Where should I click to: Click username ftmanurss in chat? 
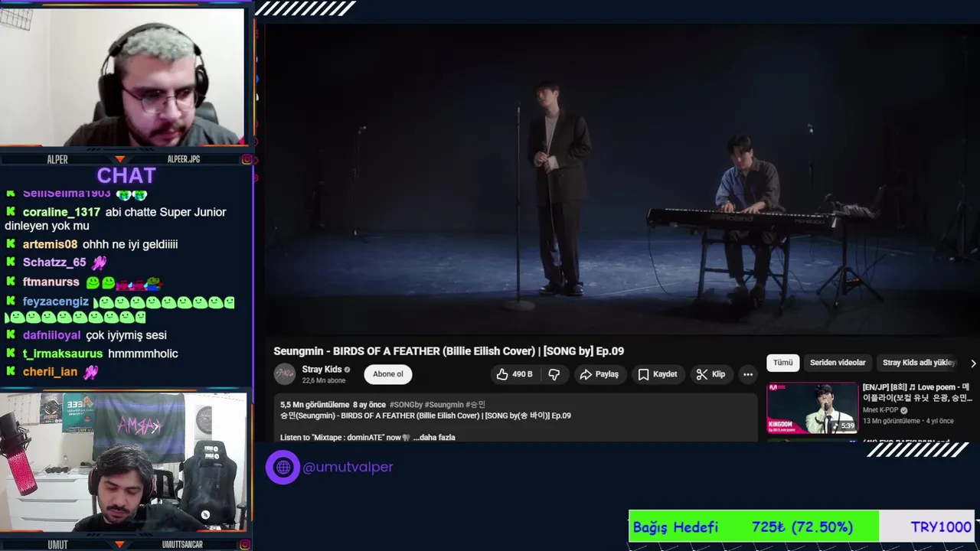51,282
